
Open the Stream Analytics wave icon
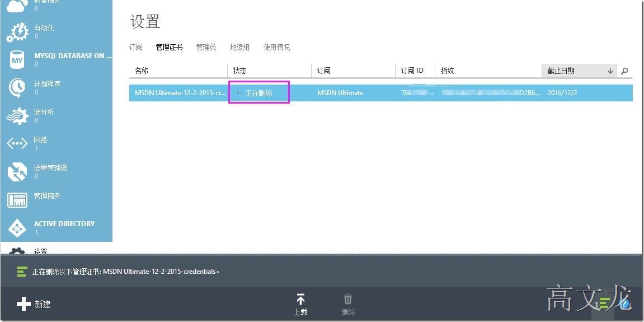[17, 116]
